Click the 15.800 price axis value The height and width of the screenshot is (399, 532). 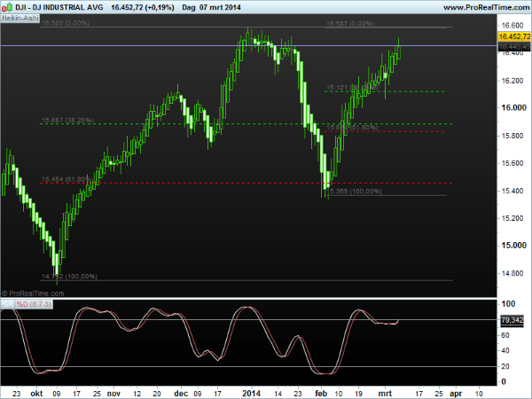click(512, 136)
